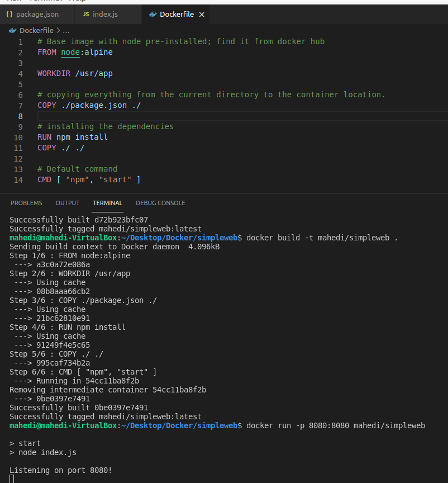Click line number 14 in the gutter
The height and width of the screenshot is (483, 448).
pos(18,180)
